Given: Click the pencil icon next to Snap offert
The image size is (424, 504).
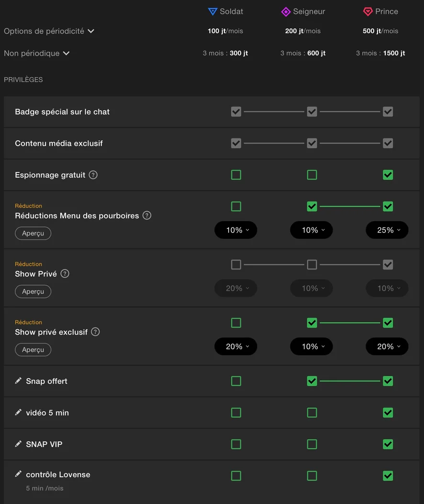Looking at the screenshot, I should point(18,381).
